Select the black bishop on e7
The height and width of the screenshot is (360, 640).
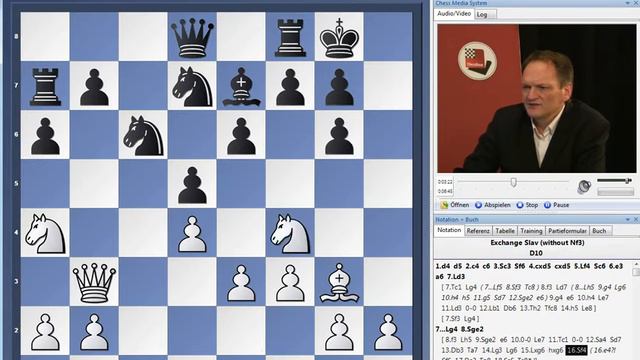click(x=241, y=87)
